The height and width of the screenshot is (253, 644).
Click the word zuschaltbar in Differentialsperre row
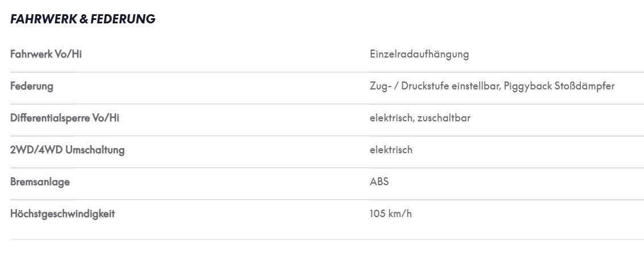[x=444, y=118]
